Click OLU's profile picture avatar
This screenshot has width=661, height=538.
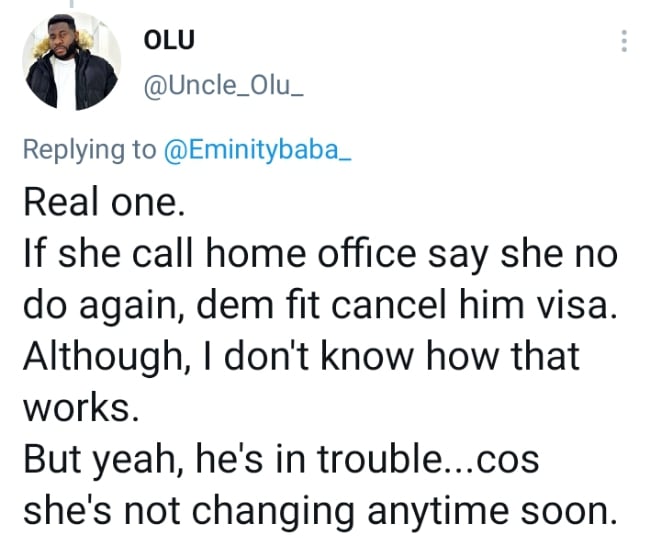click(x=67, y=64)
